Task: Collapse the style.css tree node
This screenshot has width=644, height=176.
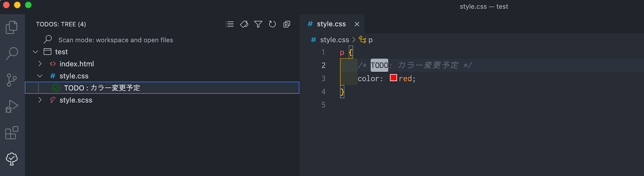Action: [40, 76]
